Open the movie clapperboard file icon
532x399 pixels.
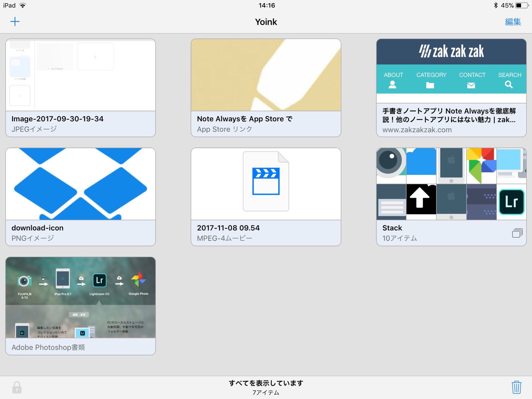click(266, 181)
